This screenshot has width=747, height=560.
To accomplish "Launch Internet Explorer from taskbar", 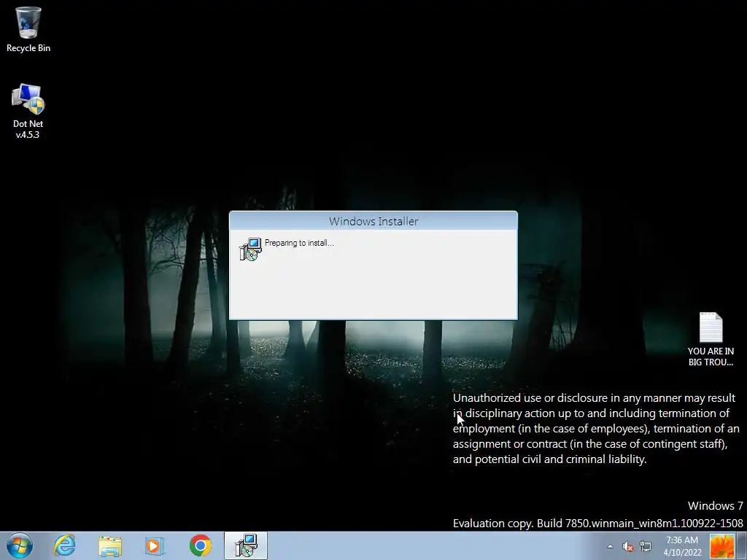I will pyautogui.click(x=64, y=545).
